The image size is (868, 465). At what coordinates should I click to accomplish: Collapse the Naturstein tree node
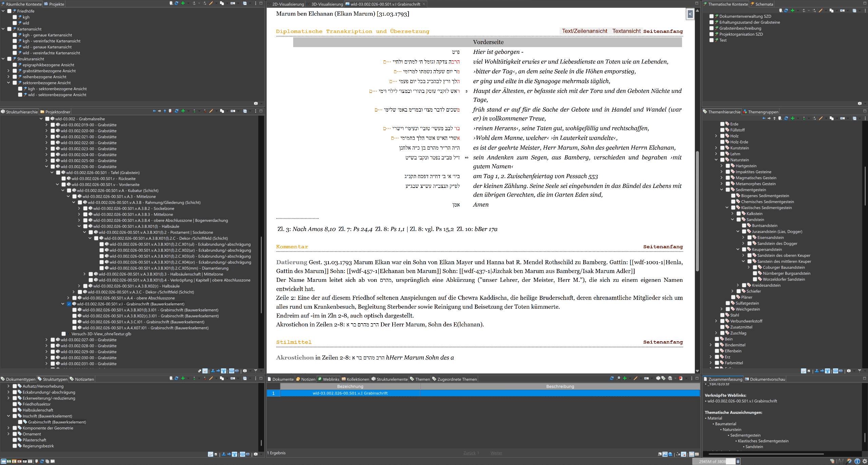pos(716,160)
